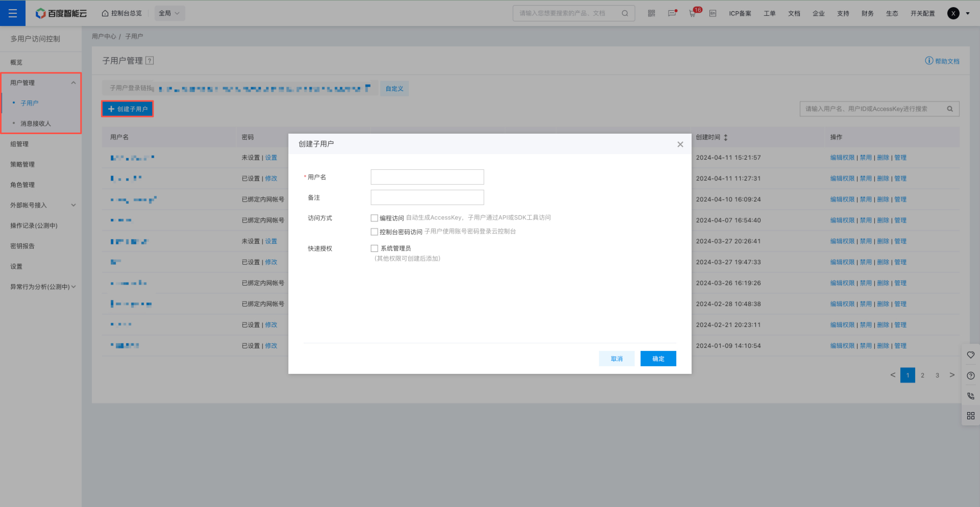Screen dimensions: 980x507
Task: Enable the 控制台密码访问 checkbox
Action: [x=374, y=232]
